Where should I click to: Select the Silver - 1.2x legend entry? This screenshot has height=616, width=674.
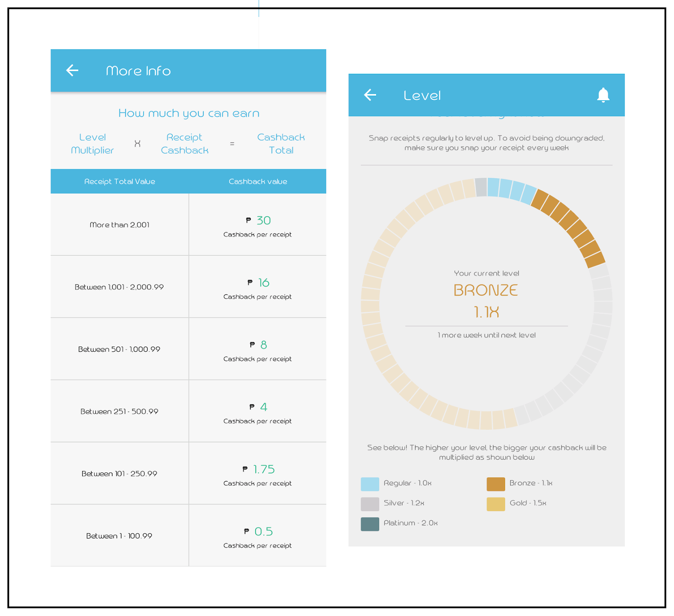point(404,504)
